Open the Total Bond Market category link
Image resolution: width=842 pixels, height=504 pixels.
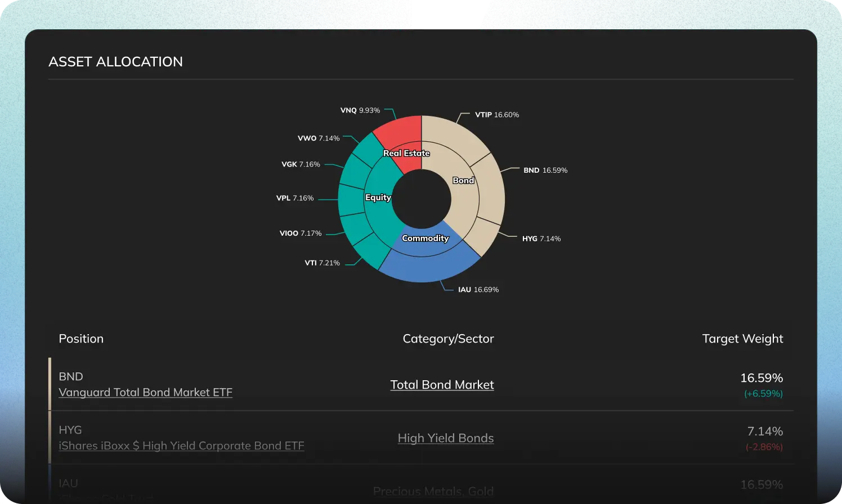pos(442,385)
